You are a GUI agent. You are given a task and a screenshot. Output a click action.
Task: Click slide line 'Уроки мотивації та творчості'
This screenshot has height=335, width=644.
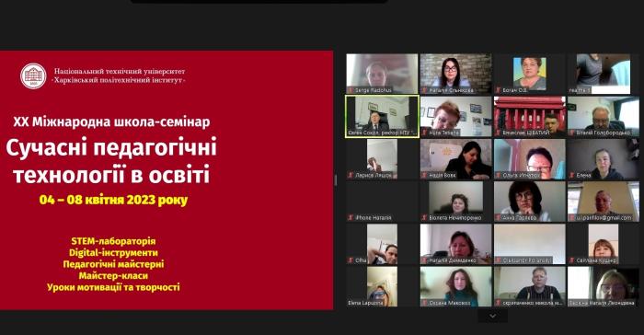(x=113, y=287)
